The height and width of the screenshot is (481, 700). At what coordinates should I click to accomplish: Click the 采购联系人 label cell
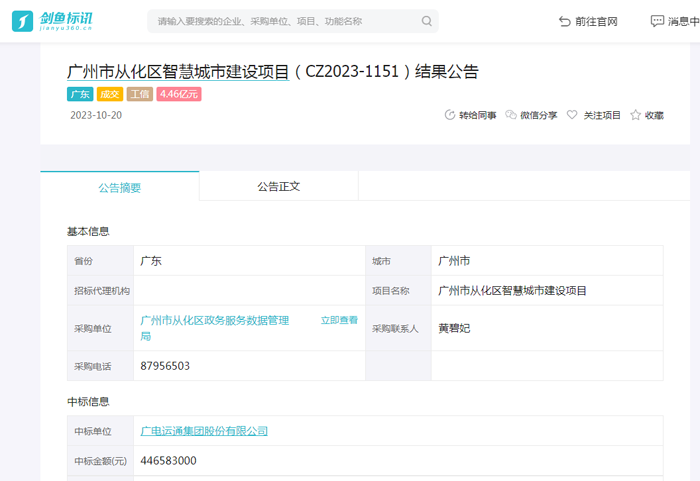click(398, 328)
